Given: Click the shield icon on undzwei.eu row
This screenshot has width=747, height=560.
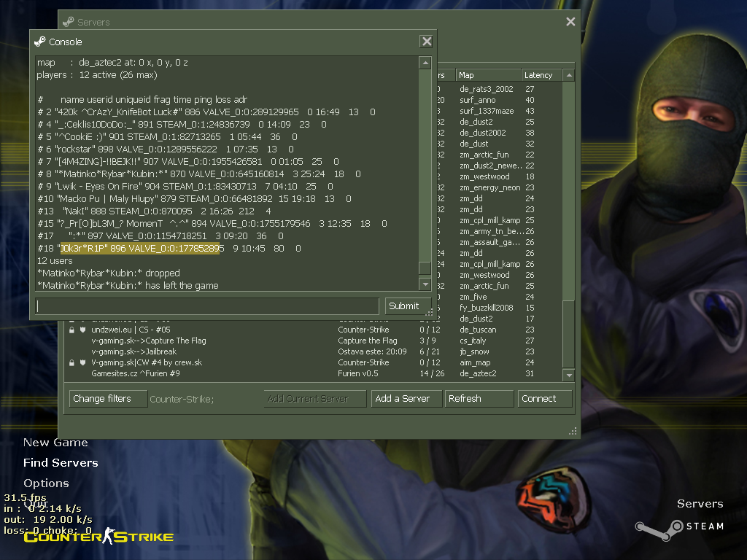Looking at the screenshot, I should point(82,330).
